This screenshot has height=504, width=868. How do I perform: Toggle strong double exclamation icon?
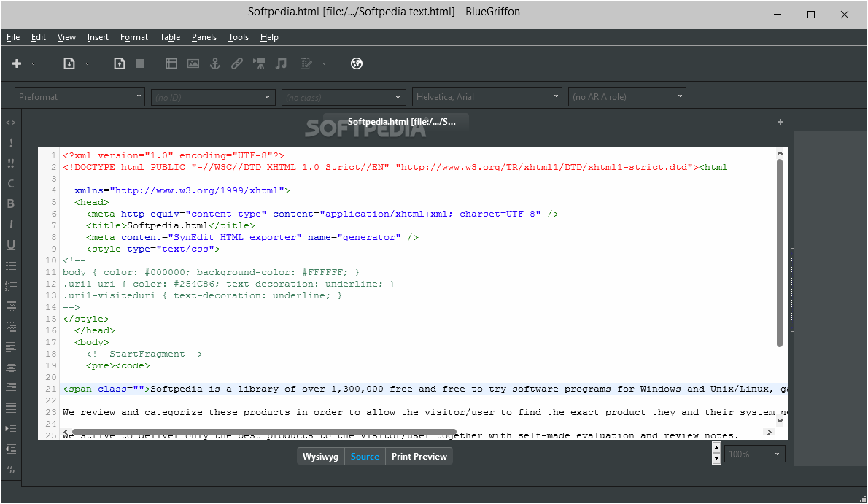[x=10, y=163]
